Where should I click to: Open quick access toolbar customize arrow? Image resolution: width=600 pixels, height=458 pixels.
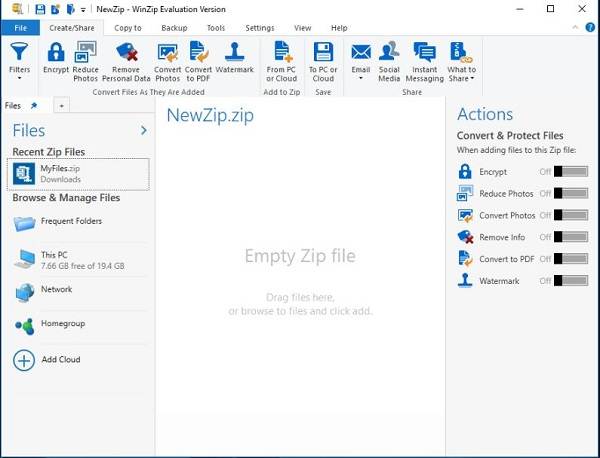[83, 10]
